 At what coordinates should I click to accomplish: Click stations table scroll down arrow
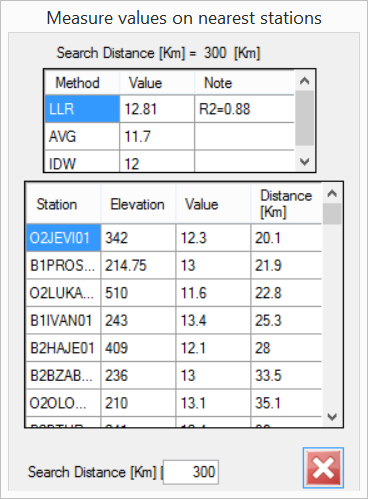click(332, 417)
